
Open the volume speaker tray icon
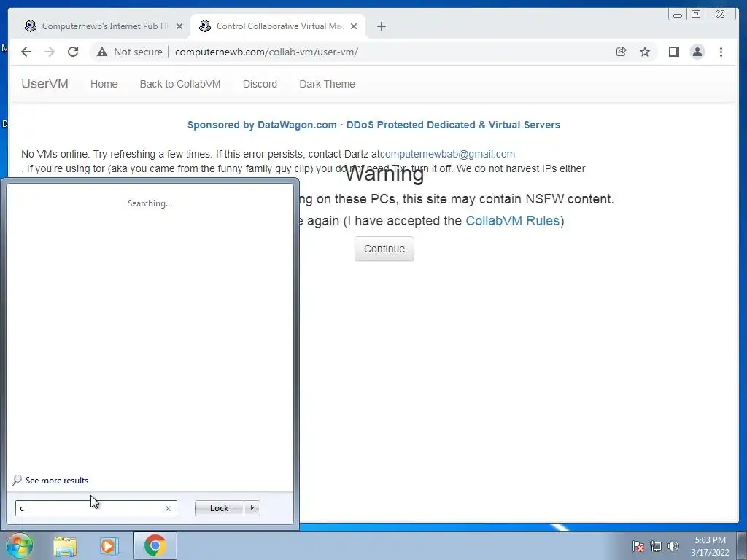point(673,546)
